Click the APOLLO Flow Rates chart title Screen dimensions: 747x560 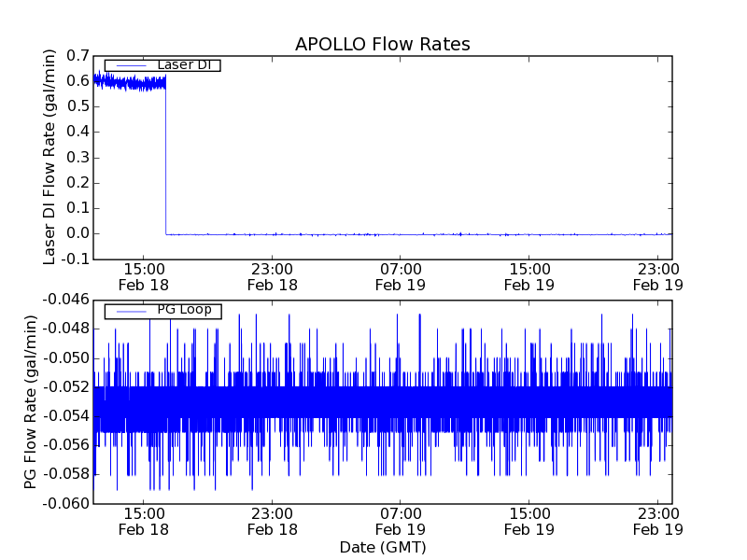(x=383, y=44)
